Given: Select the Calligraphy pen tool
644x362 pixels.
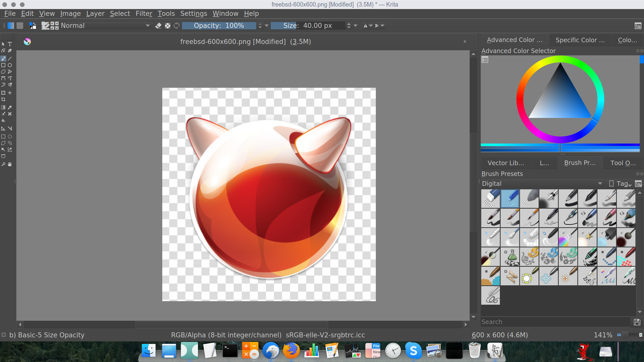Looking at the screenshot, I should coord(10,51).
